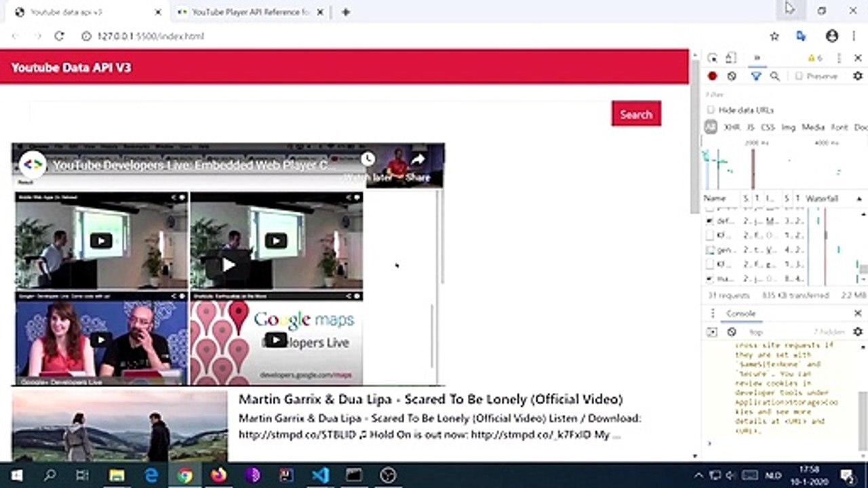Click the yellow warnings counter in DevTools
This screenshot has height=488, width=868.
pos(814,58)
